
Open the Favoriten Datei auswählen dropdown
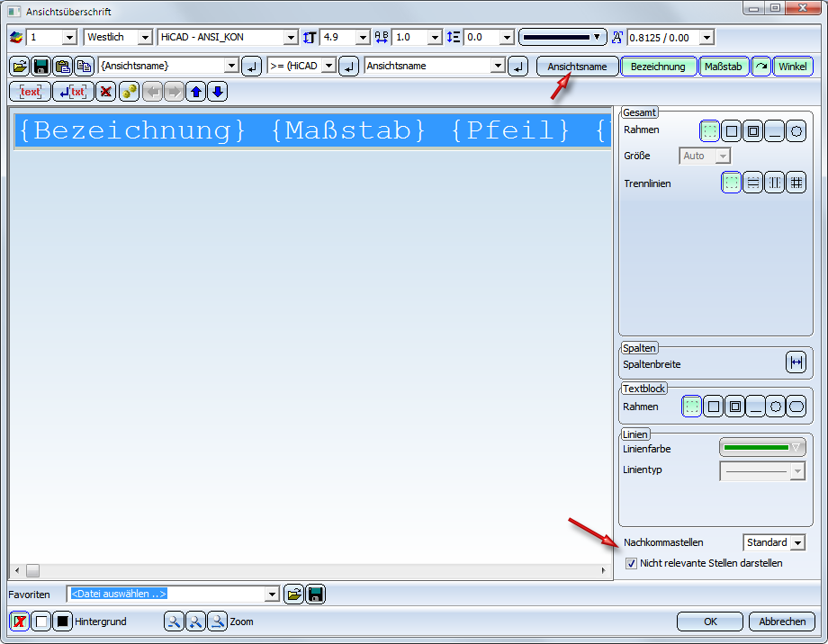click(x=272, y=595)
